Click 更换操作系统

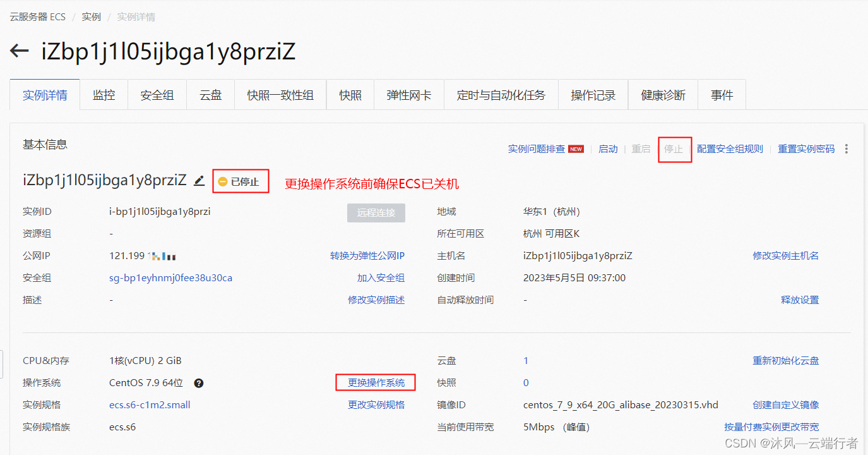376,383
